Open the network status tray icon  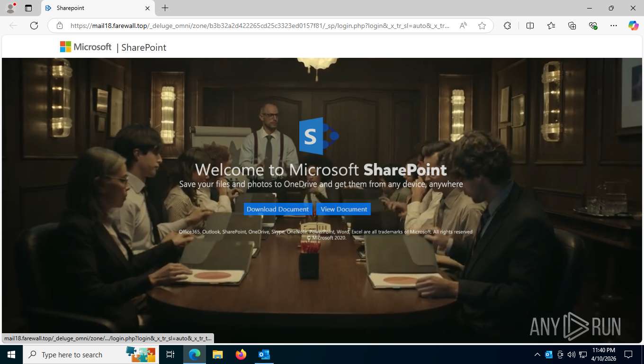pos(583,355)
